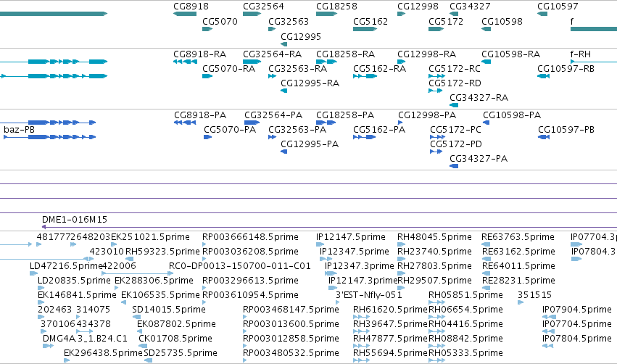Click the CG5070-RA transcript label
Screen dimensions: 617x364
pos(228,68)
